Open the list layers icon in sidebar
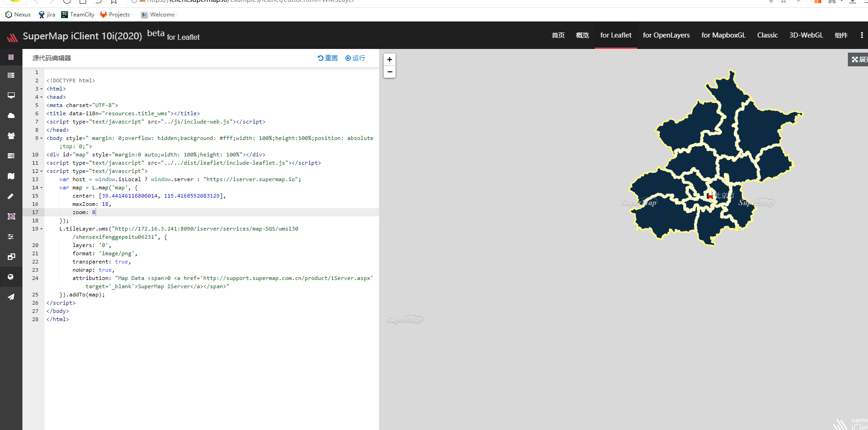This screenshot has width=868, height=430. (11, 156)
